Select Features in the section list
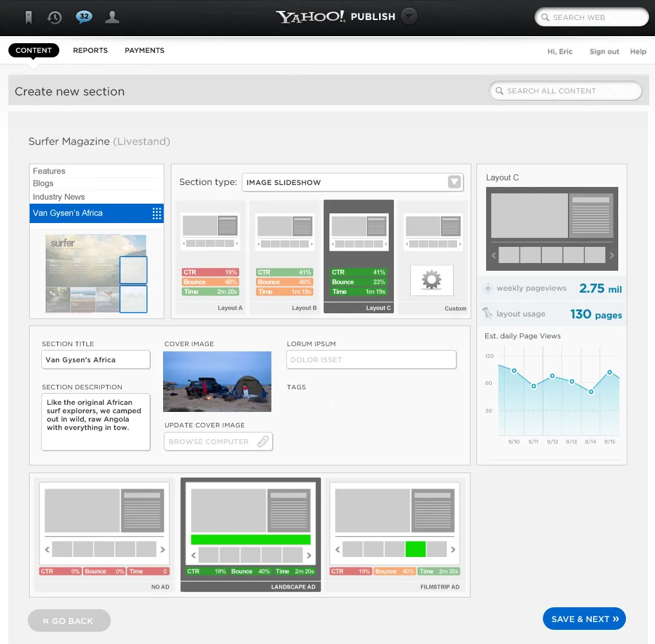The image size is (655, 644). 97,171
